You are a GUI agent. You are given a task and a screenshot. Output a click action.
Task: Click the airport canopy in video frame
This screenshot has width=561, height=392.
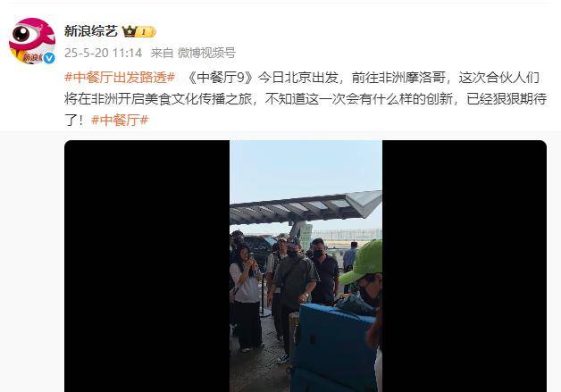click(306, 207)
